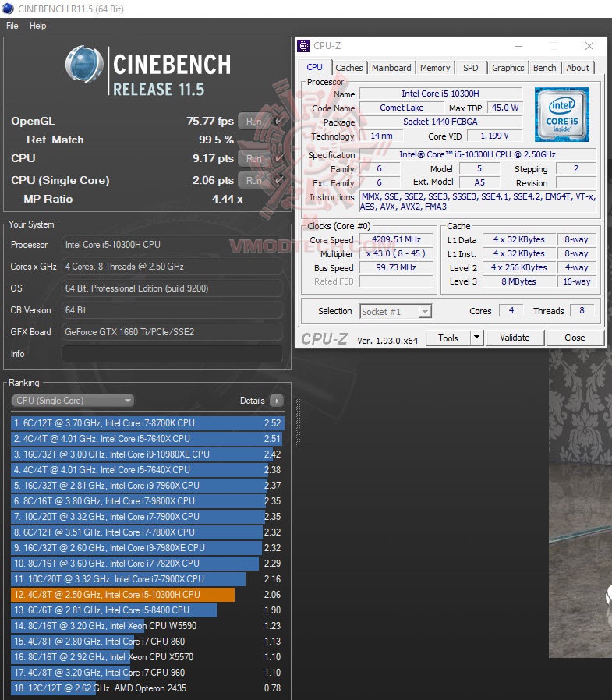Screen dimensions: 612x700
Task: Select ranking row 14 Xeon CPU W5590
Action: [x=147, y=626]
